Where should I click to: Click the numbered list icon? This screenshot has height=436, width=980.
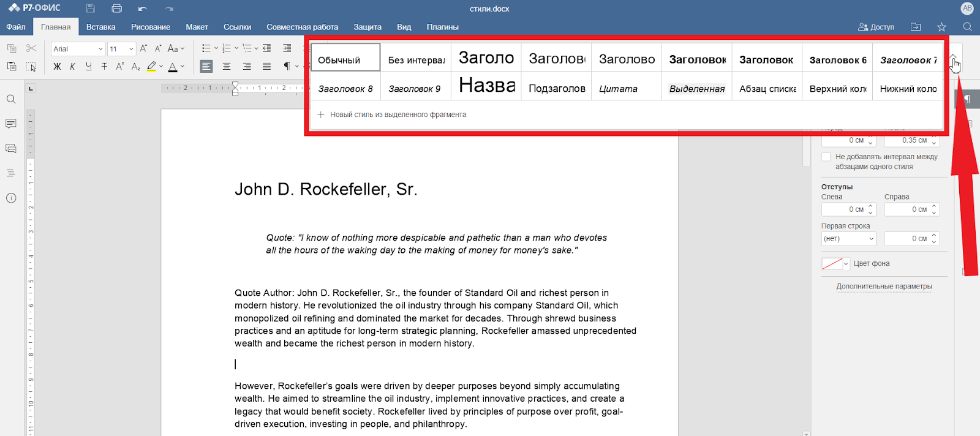click(x=227, y=48)
